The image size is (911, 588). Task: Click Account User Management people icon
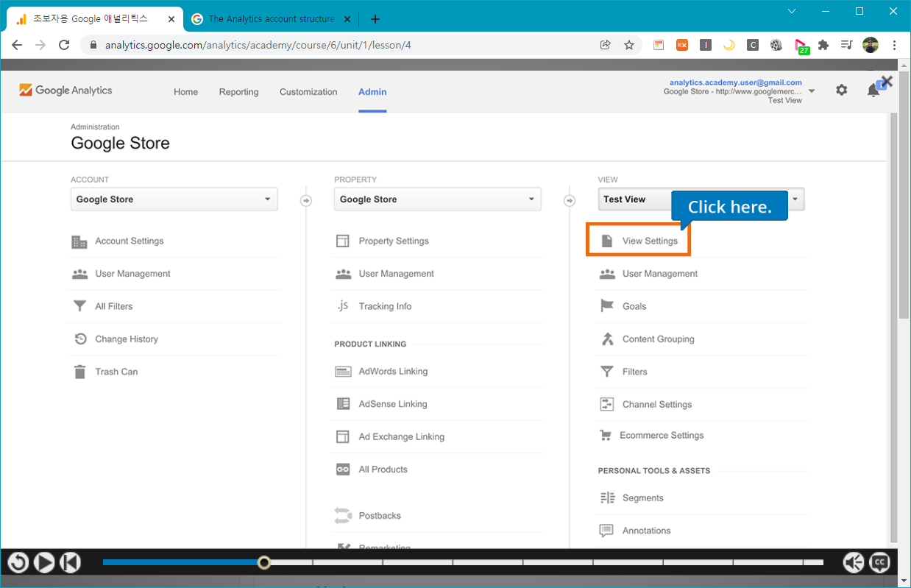pos(79,274)
